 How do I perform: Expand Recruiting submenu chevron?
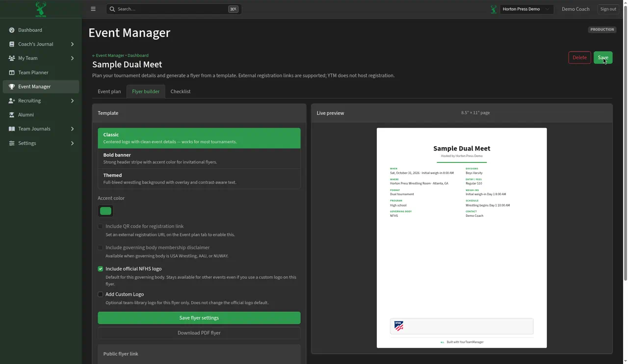pos(72,101)
